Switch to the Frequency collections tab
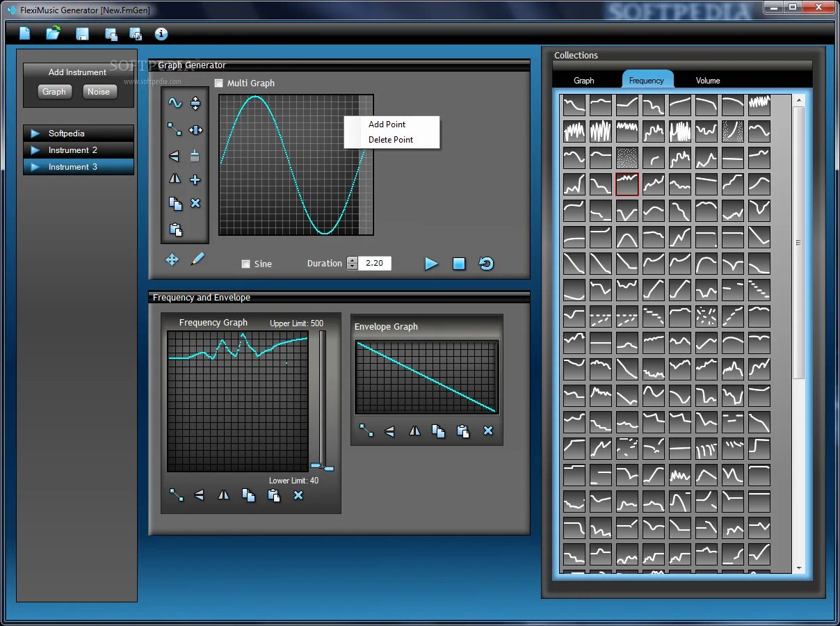 coord(647,79)
